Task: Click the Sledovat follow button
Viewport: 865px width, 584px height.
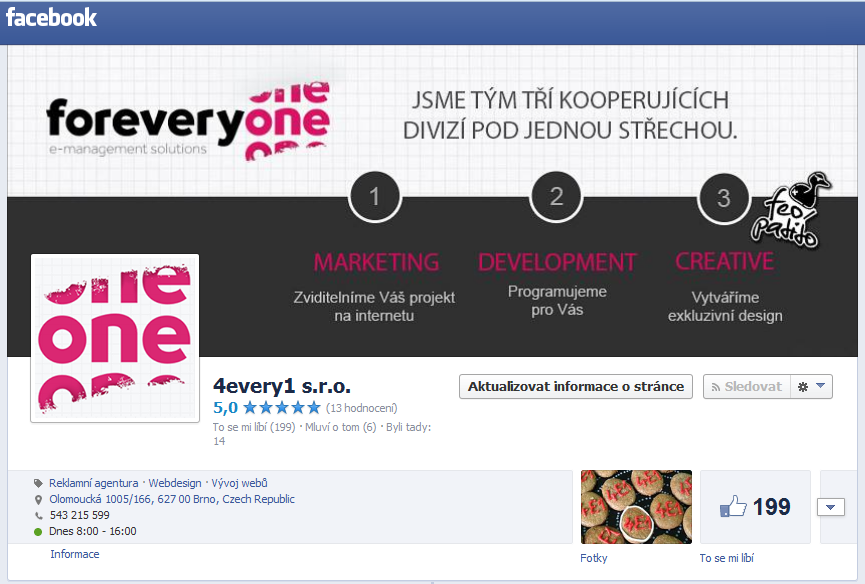Action: click(747, 387)
